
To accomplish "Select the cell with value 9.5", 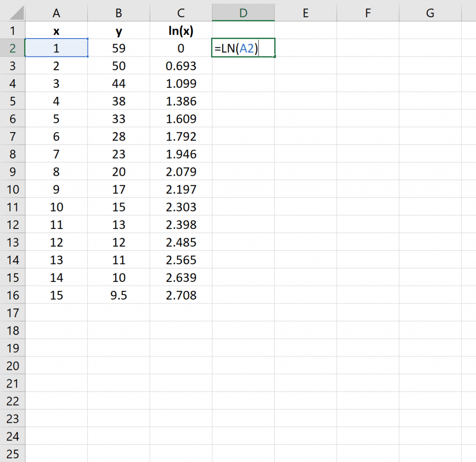I will [x=119, y=295].
